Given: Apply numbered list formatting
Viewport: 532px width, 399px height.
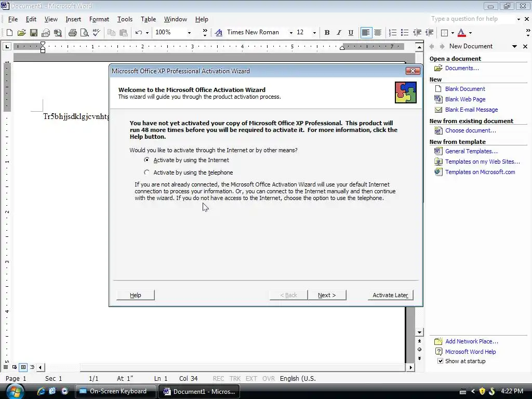Looking at the screenshot, I should click(x=393, y=33).
